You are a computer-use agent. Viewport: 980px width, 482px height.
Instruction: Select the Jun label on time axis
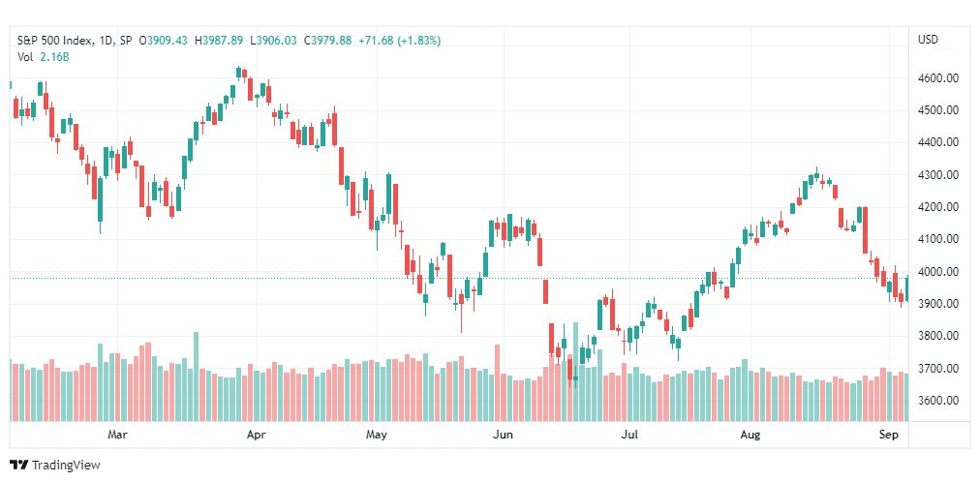[502, 434]
